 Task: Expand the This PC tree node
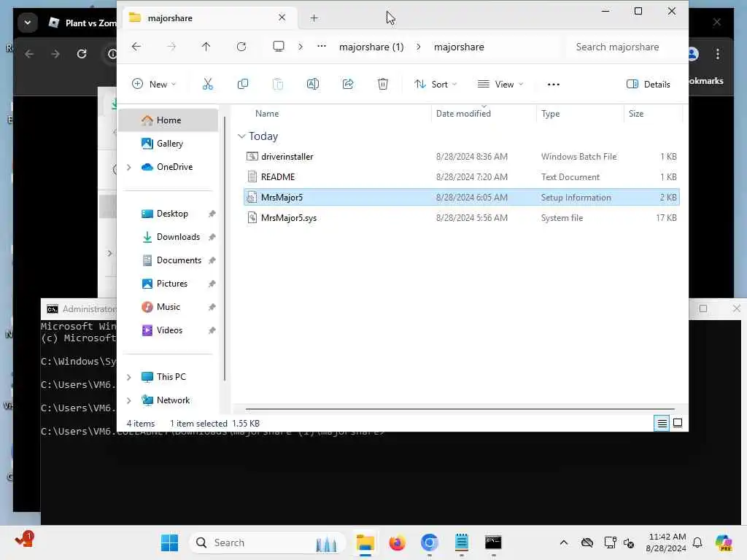tap(128, 377)
